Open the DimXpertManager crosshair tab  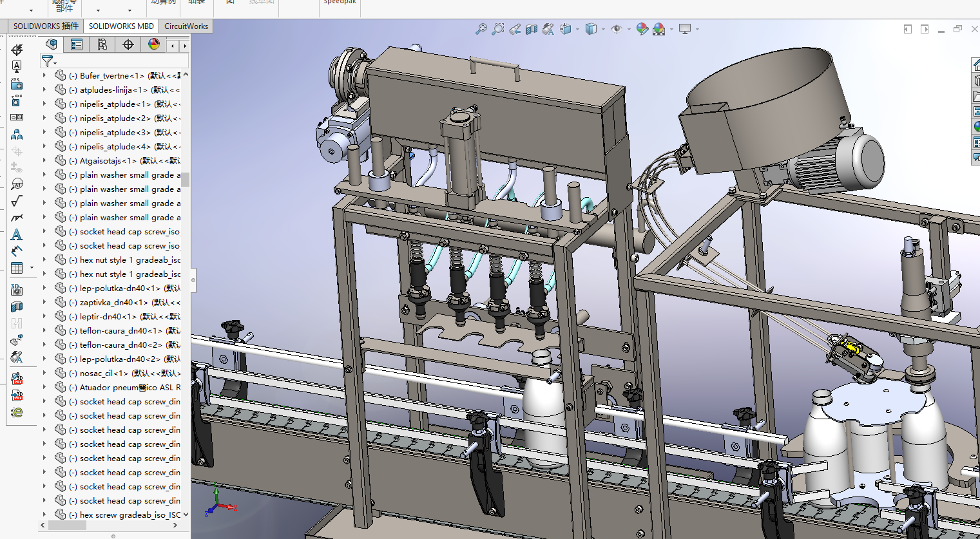pos(128,44)
